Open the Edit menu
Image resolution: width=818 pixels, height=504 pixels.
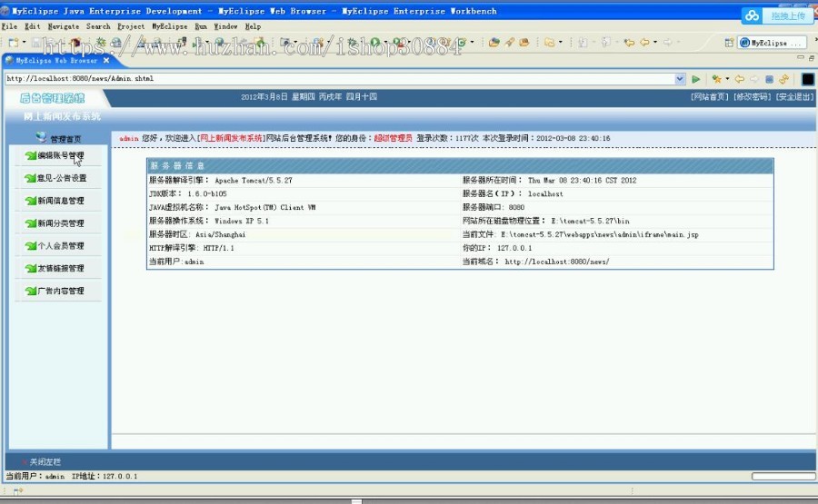click(33, 26)
